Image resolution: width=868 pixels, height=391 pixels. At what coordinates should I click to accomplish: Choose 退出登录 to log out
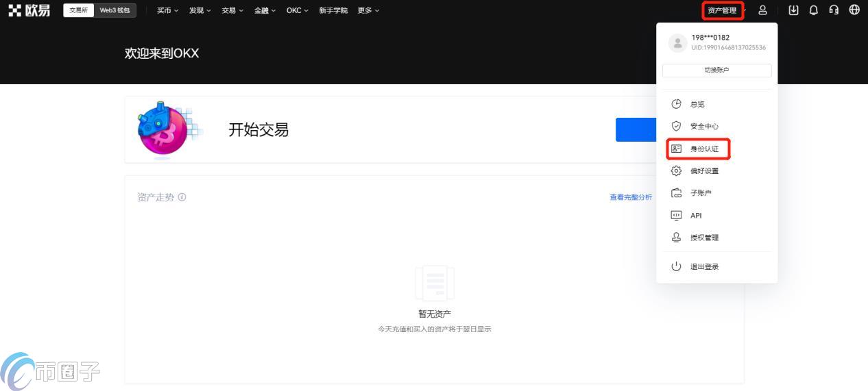coord(716,266)
